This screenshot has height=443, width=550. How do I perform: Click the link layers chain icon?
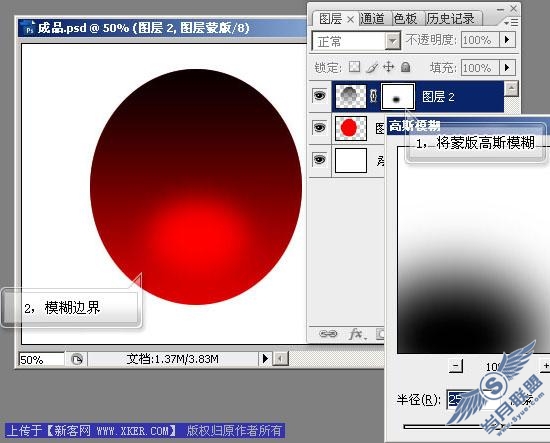coord(328,334)
